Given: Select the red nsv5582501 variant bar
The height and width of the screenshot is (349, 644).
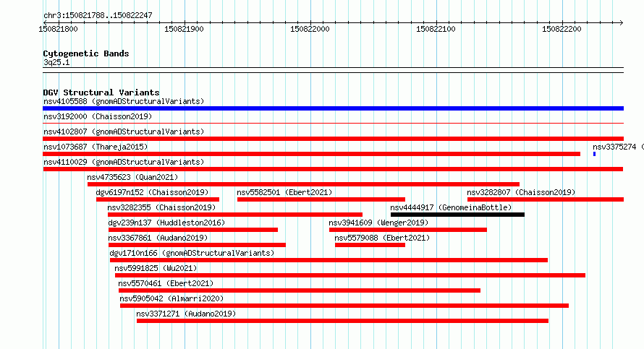Looking at the screenshot, I should pyautogui.click(x=321, y=199).
